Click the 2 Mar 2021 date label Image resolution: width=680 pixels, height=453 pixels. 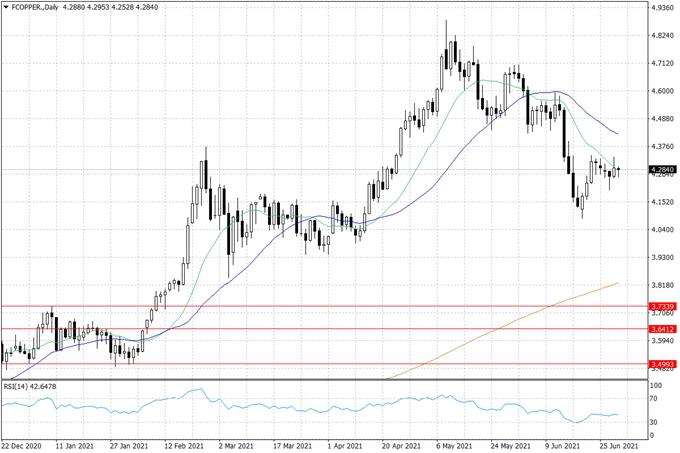point(236,446)
